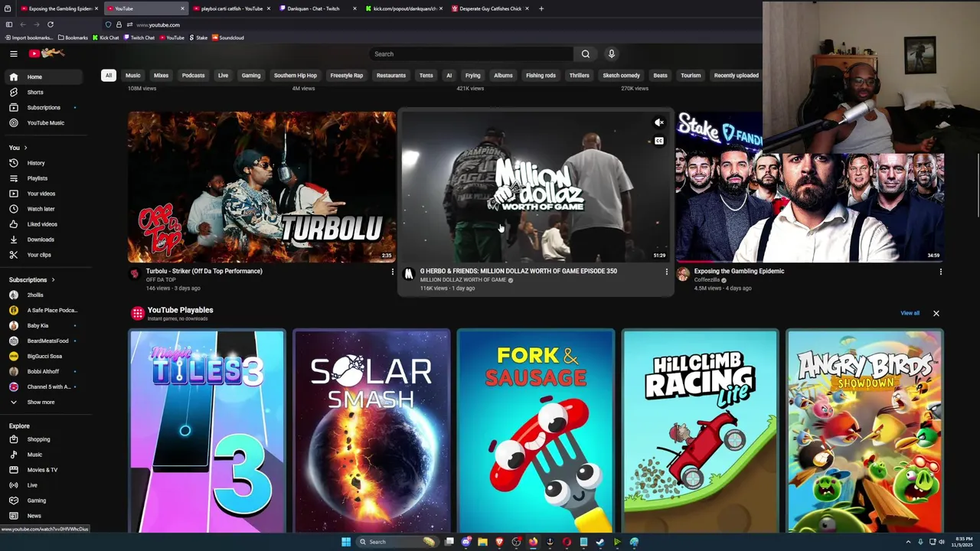Open the Solar Smash playable game
The height and width of the screenshot is (551, 980).
tap(372, 431)
